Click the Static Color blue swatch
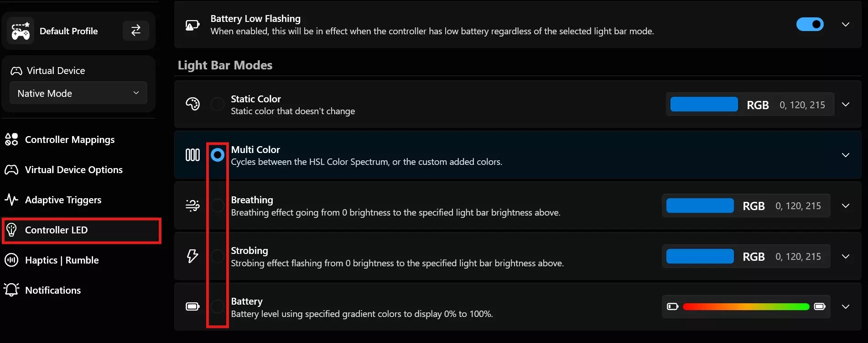The width and height of the screenshot is (868, 343). 704,105
